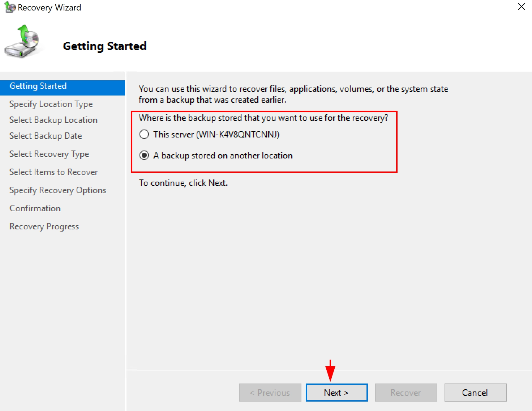532x411 pixels.
Task: Click the Recovery Wizard title bar icon
Action: click(x=10, y=7)
